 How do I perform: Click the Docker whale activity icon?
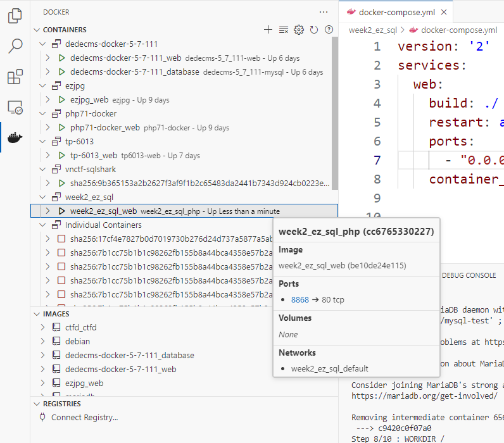click(15, 137)
